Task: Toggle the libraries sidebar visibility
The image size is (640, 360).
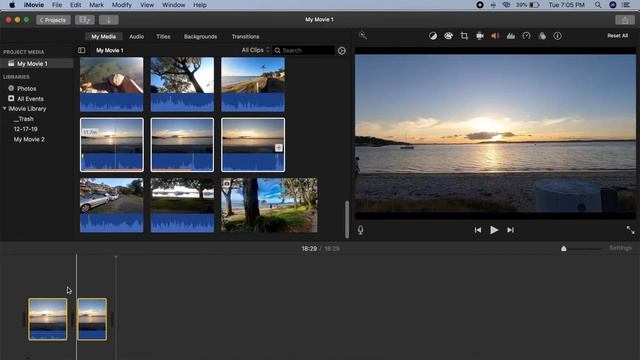Action: (x=82, y=50)
